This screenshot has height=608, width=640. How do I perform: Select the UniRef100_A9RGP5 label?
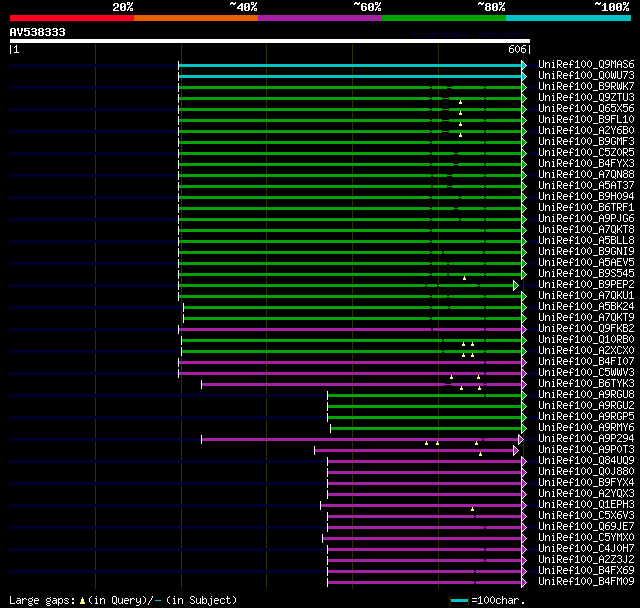[586, 417]
